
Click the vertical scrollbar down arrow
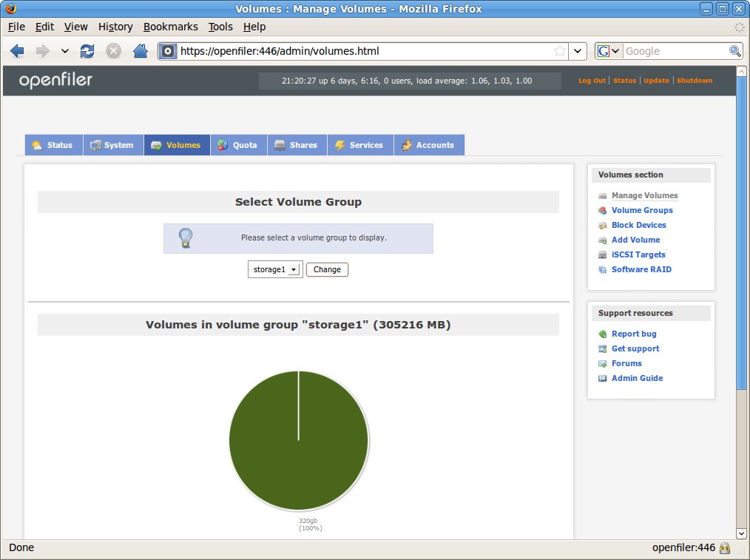[x=742, y=533]
